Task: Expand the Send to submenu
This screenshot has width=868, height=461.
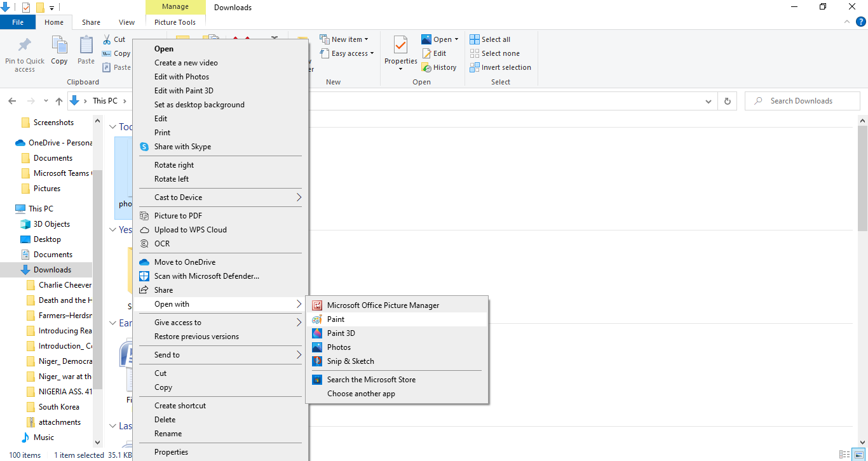Action: (166, 354)
